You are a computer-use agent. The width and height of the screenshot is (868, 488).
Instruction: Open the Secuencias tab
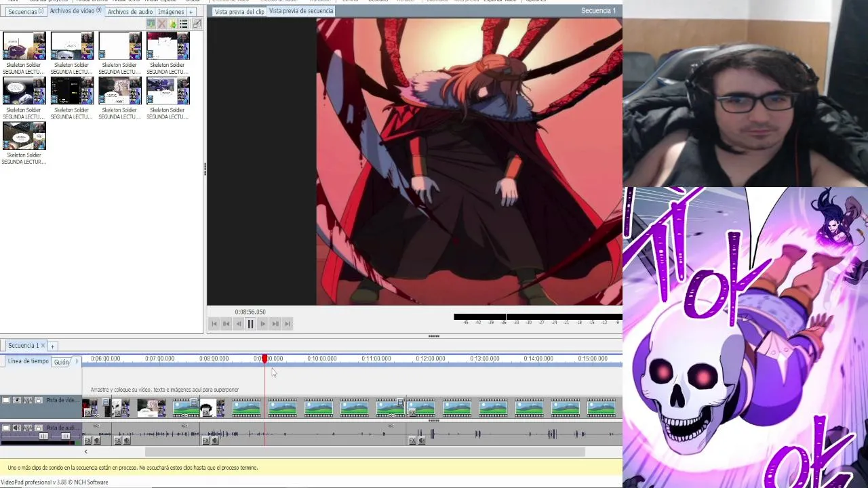point(26,12)
